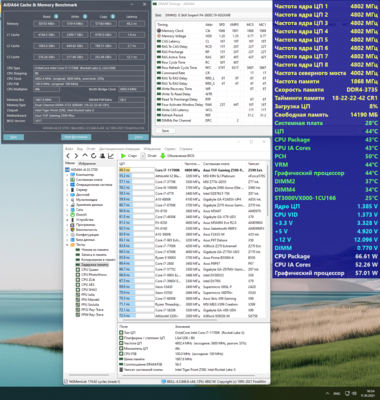Click Close button in benchmark window
Screen dimensions: 380x400
138,137
